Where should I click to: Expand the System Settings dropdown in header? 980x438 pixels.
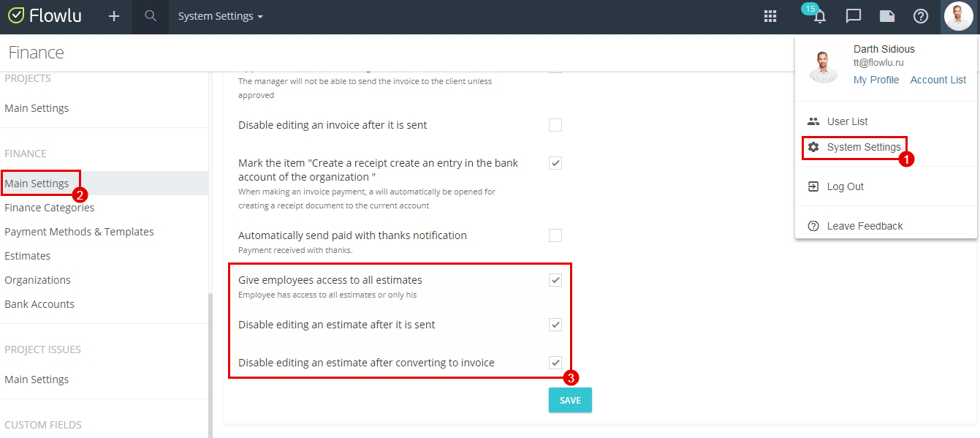click(221, 16)
